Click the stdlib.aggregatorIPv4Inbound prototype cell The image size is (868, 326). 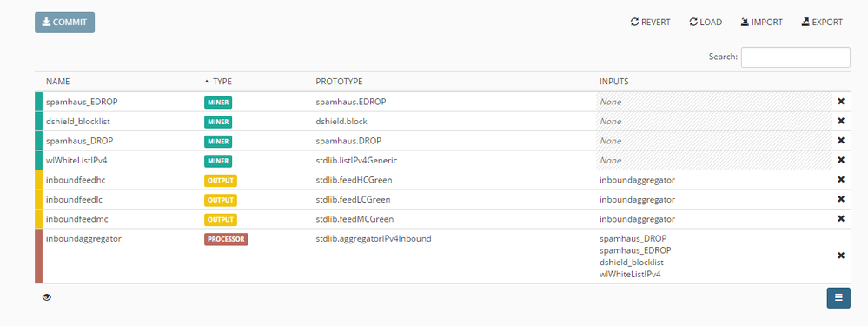373,238
